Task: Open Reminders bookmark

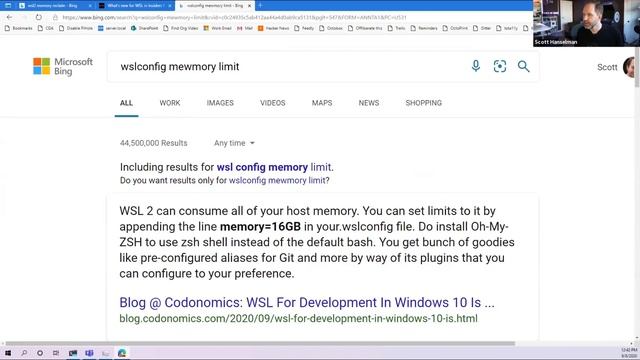Action: click(424, 28)
